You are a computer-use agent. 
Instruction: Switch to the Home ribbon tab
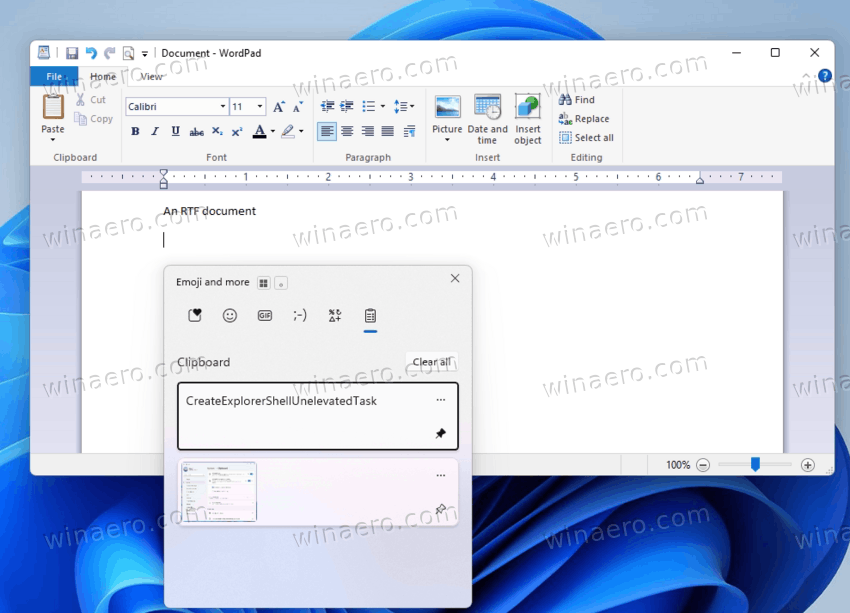click(x=103, y=76)
